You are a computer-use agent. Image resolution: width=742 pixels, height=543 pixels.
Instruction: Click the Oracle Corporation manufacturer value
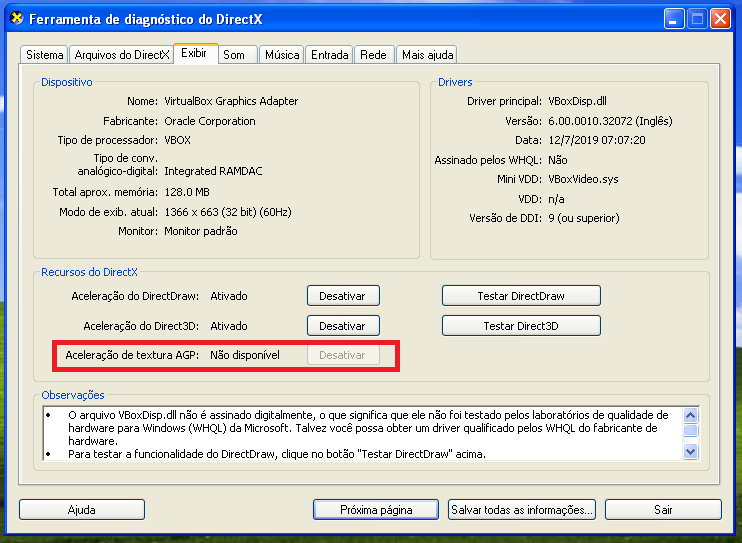click(210, 121)
